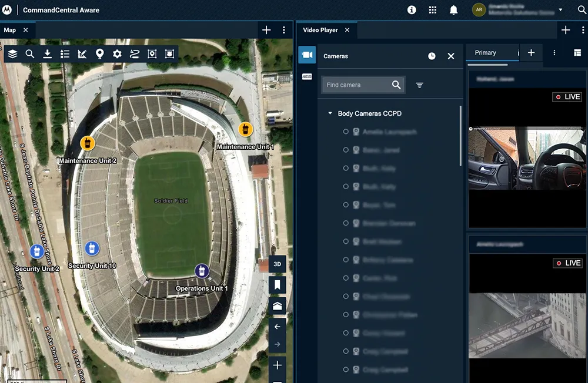The width and height of the screenshot is (588, 383).
Task: Switch to the Video Player tab
Action: click(x=322, y=30)
